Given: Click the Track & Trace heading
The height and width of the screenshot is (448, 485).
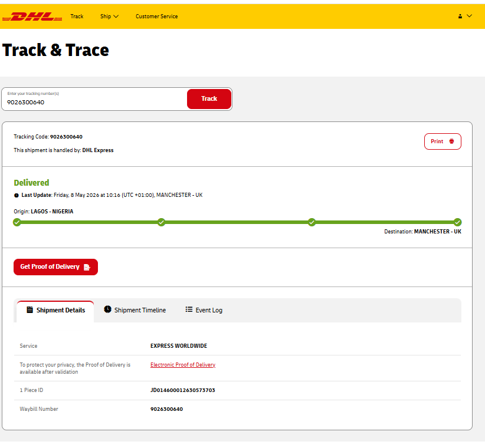Looking at the screenshot, I should [x=55, y=50].
